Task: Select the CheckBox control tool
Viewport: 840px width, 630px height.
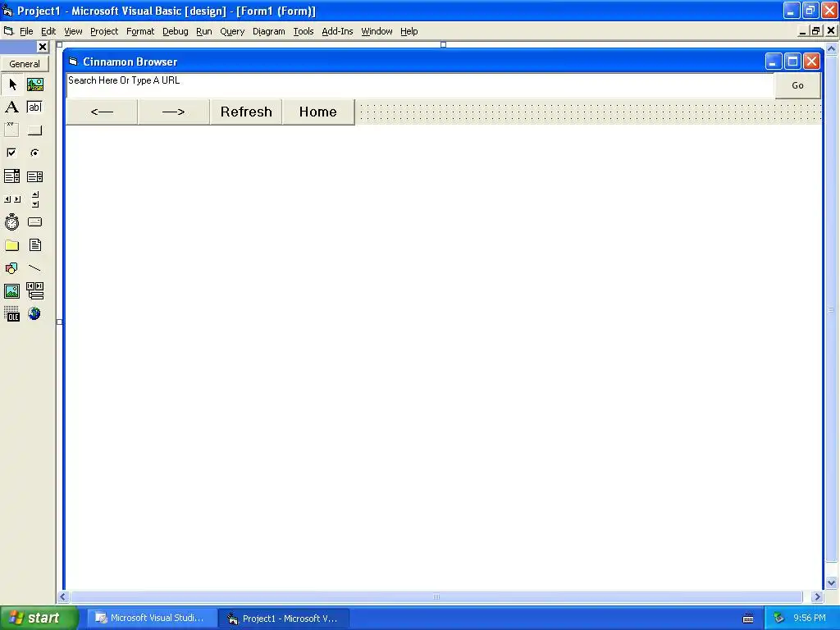Action: pos(11,153)
